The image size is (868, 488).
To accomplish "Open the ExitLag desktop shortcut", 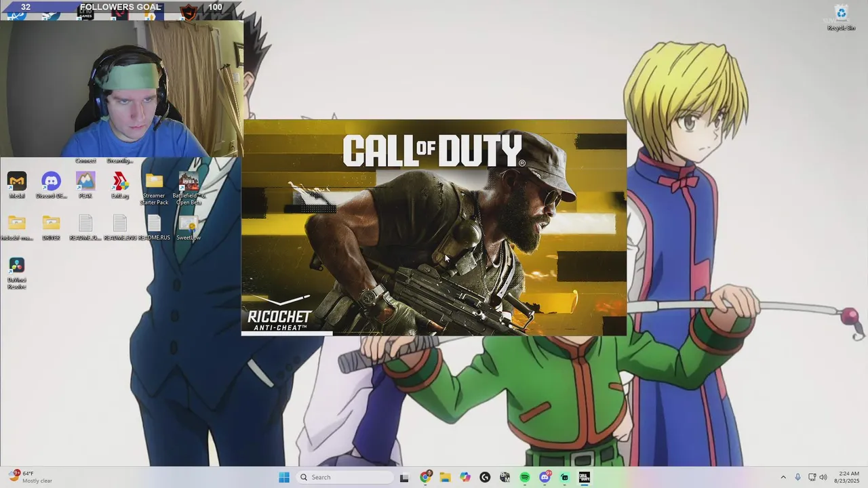I will pyautogui.click(x=120, y=185).
